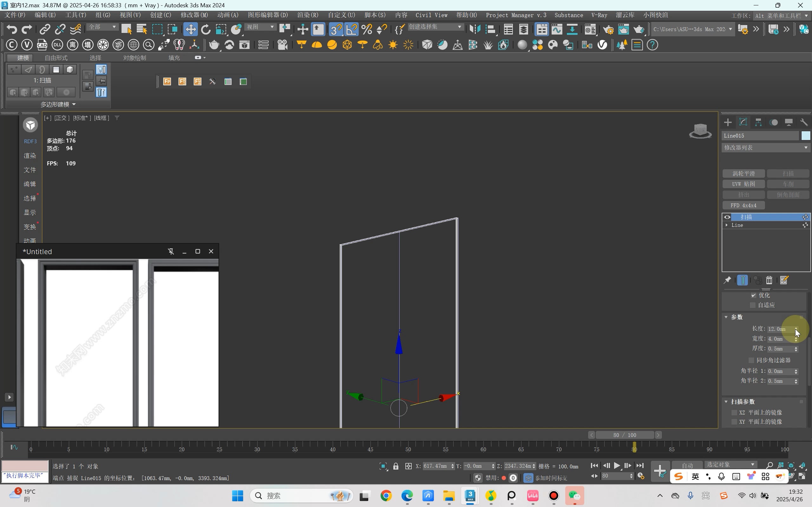Screen dimensions: 812x507
Task: Delete the Sweep modifier using trash icon
Action: [769, 280]
